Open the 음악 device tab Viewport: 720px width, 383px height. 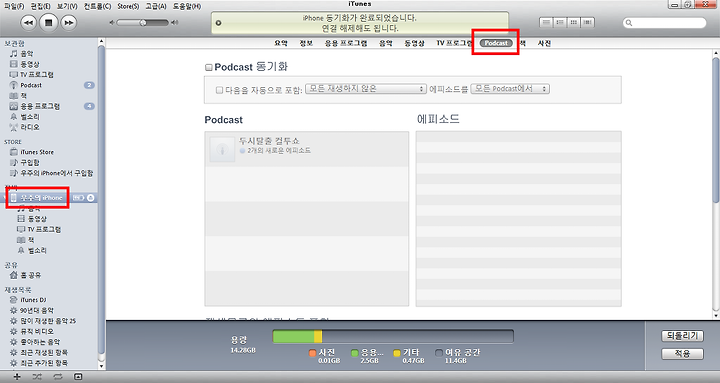click(x=386, y=43)
